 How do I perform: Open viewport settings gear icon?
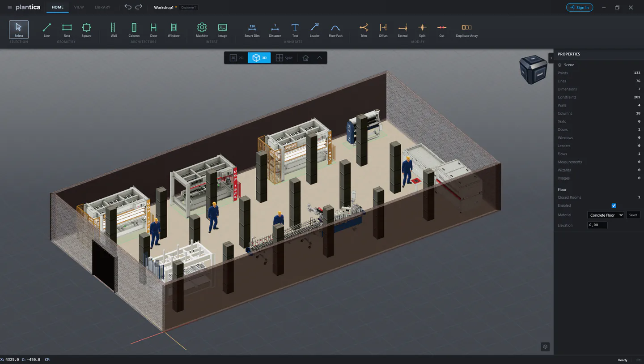coord(545,347)
